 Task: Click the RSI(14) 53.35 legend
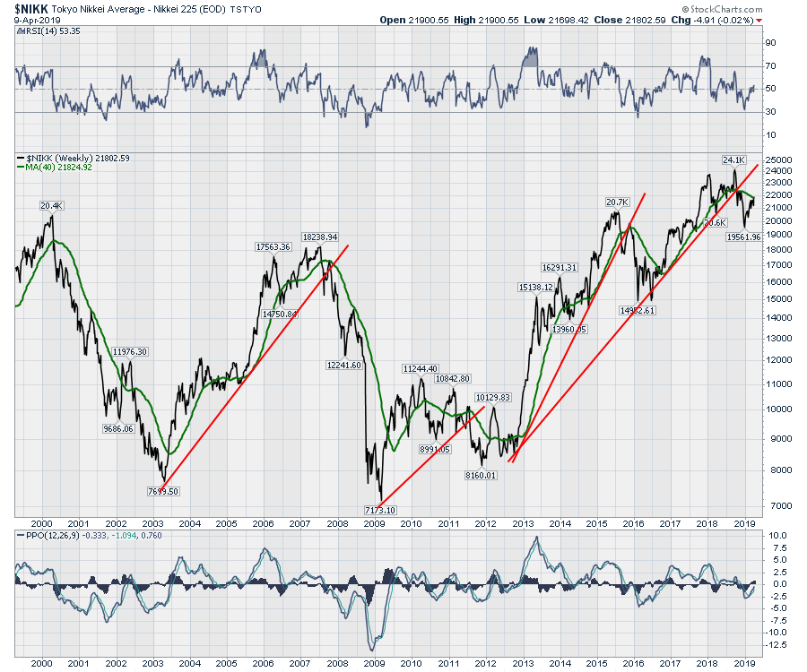pos(53,31)
